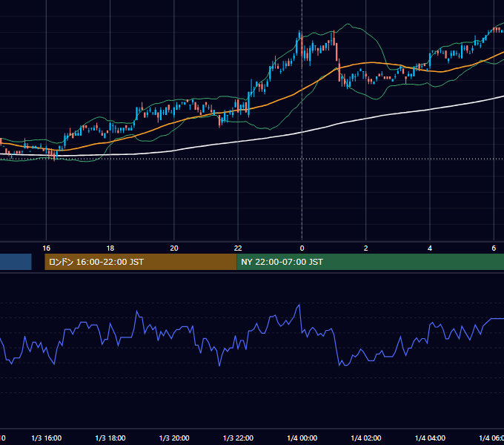Click the 1/4 04:00 date label
The height and width of the screenshot is (445, 504).
point(430,438)
